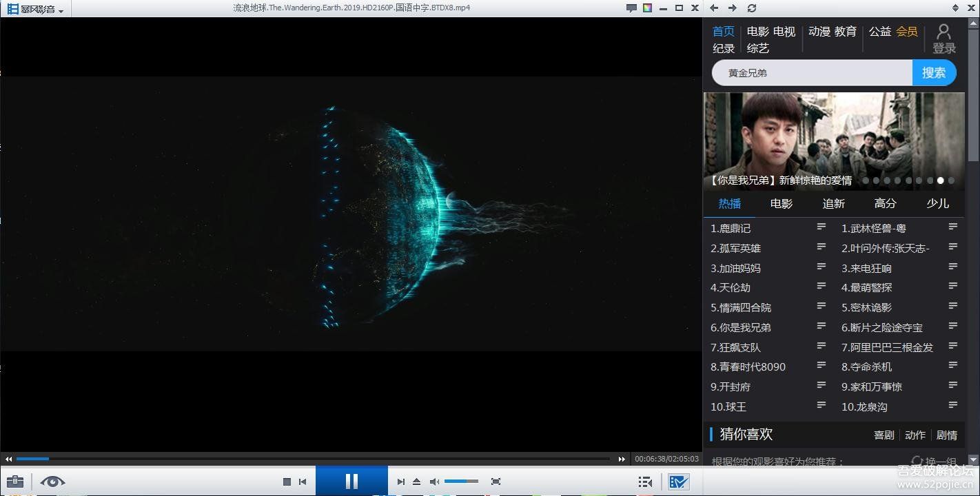
Task: Expand details icon beside 10.龙泉沟
Action: pos(953,405)
